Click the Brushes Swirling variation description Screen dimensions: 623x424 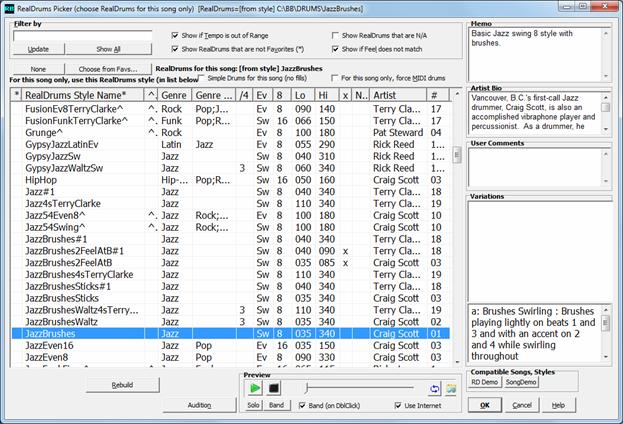(x=533, y=333)
